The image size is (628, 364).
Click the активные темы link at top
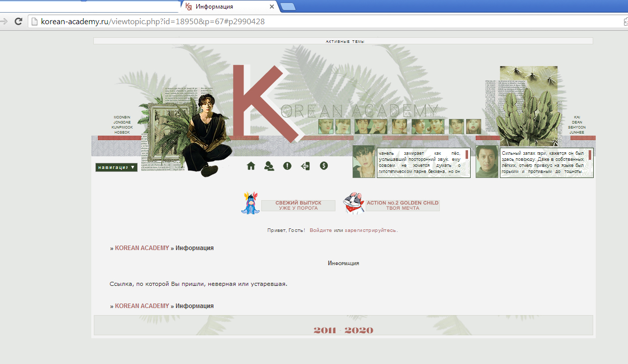pyautogui.click(x=345, y=41)
